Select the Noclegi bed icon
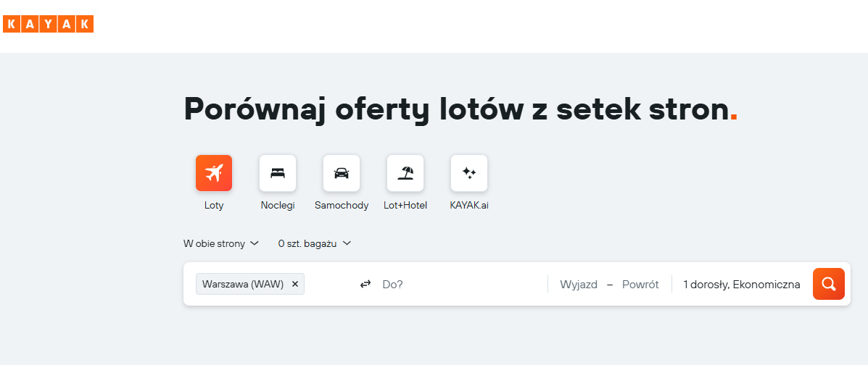This screenshot has height=365, width=868. 278,173
